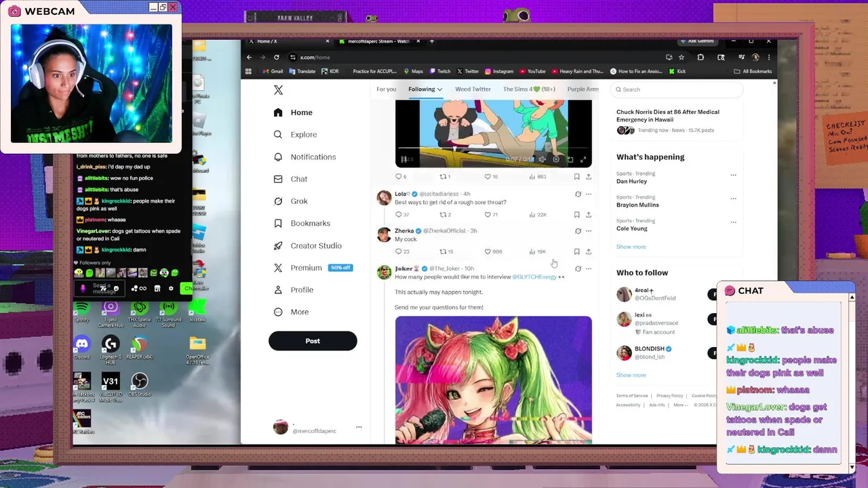868x488 pixels.
Task: Repost the Zerka post
Action: (446, 251)
